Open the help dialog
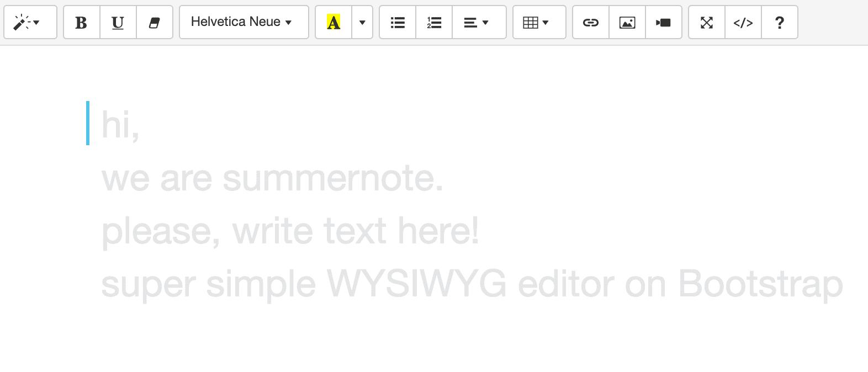Viewport: 868px width, 372px height. coord(780,22)
